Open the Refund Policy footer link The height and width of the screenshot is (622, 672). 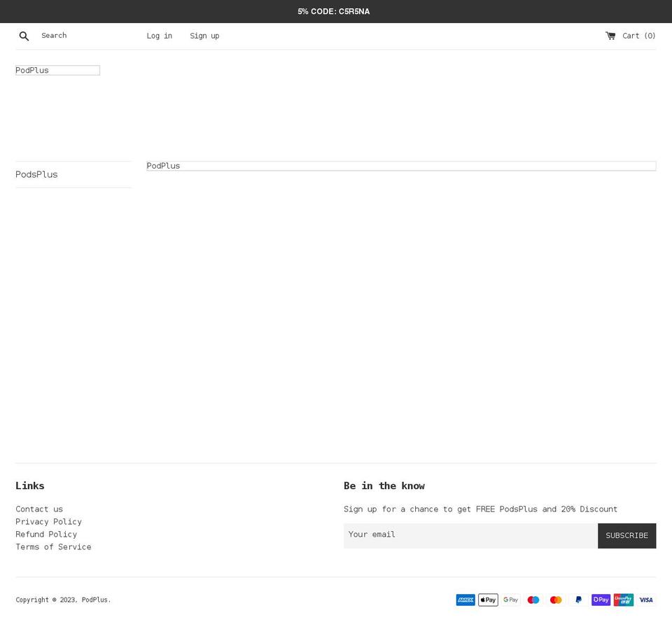(46, 534)
